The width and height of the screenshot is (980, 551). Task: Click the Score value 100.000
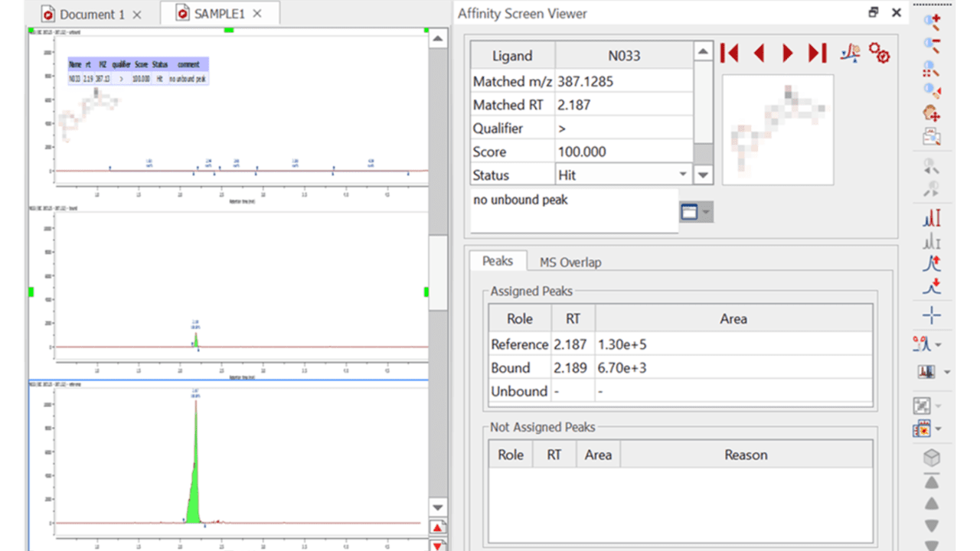(x=582, y=152)
